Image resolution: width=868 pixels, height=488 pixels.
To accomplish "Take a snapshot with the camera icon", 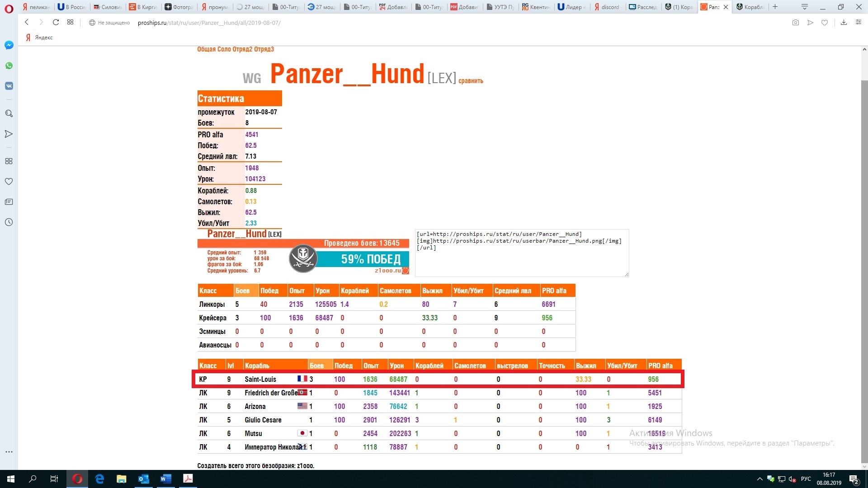I will 796,23.
